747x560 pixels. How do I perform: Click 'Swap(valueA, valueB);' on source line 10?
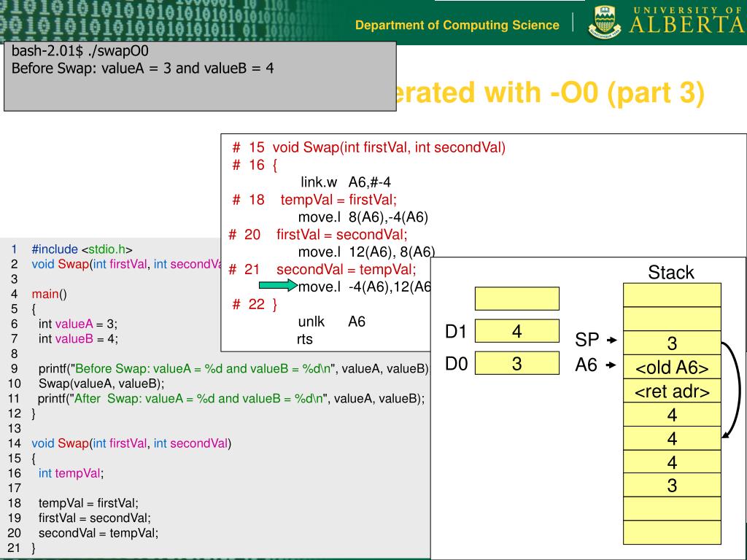[101, 384]
